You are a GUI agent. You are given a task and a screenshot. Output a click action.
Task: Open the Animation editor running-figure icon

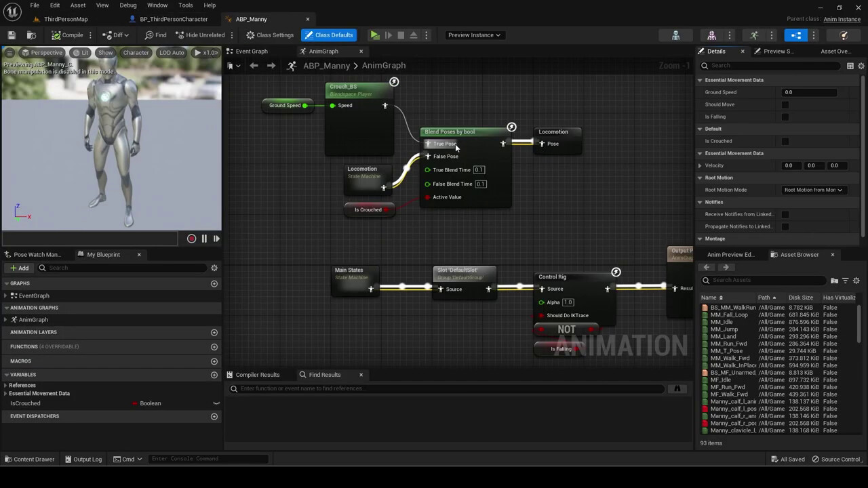[754, 35]
